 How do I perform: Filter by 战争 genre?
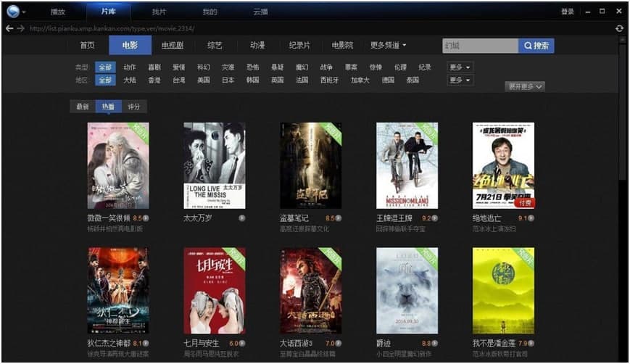click(326, 67)
